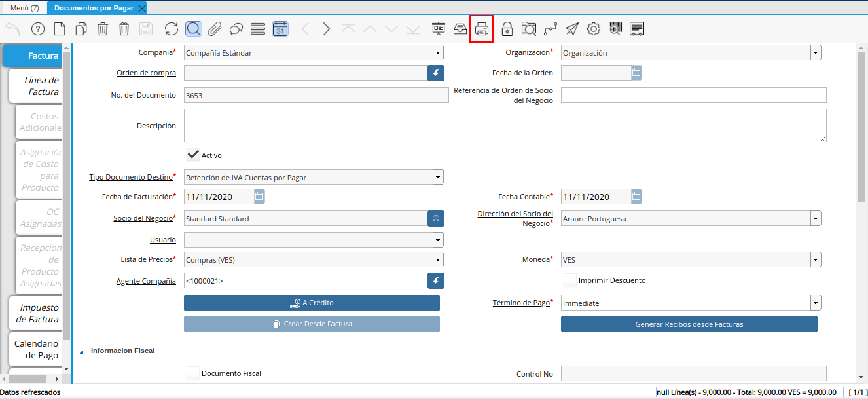Click Generar Recibos desde Facturas button

(689, 324)
